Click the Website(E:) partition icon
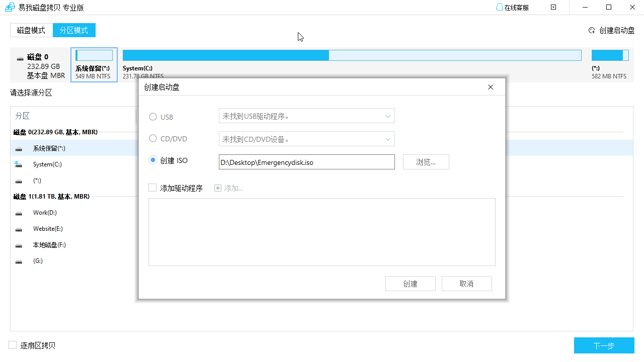Image resolution: width=644 pixels, height=362 pixels. [18, 228]
